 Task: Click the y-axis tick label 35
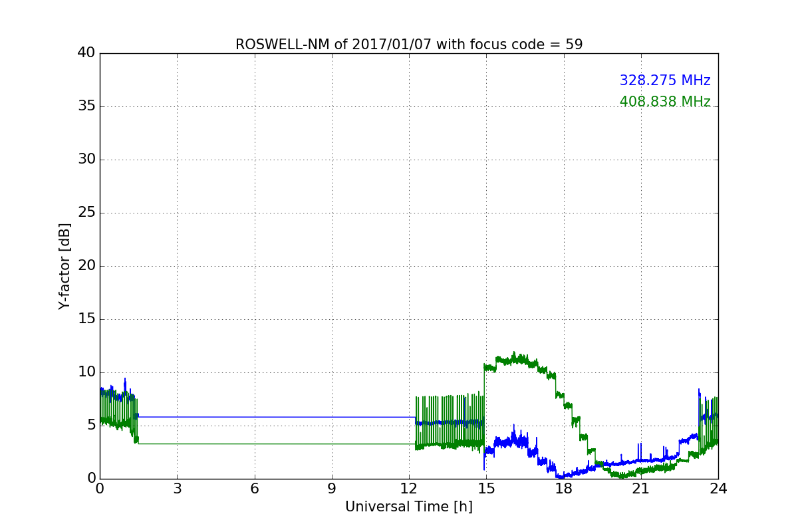(x=86, y=106)
